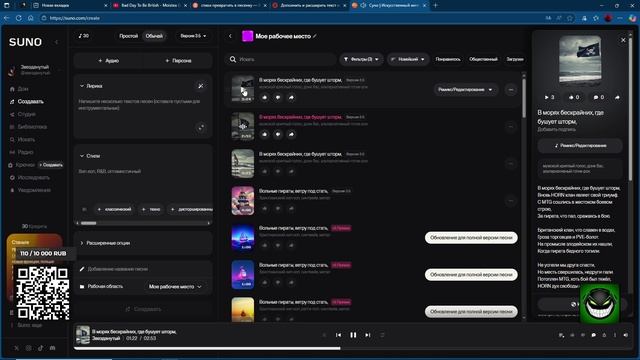Open the Фильтры dropdown
This screenshot has width=640, height=360.
361,59
